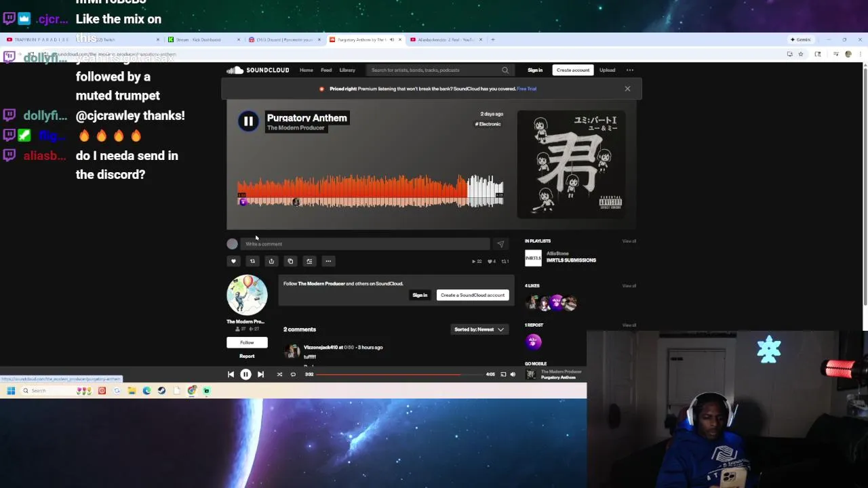Click the SoundCloud logo
Screen dimensions: 868x488
coord(258,70)
